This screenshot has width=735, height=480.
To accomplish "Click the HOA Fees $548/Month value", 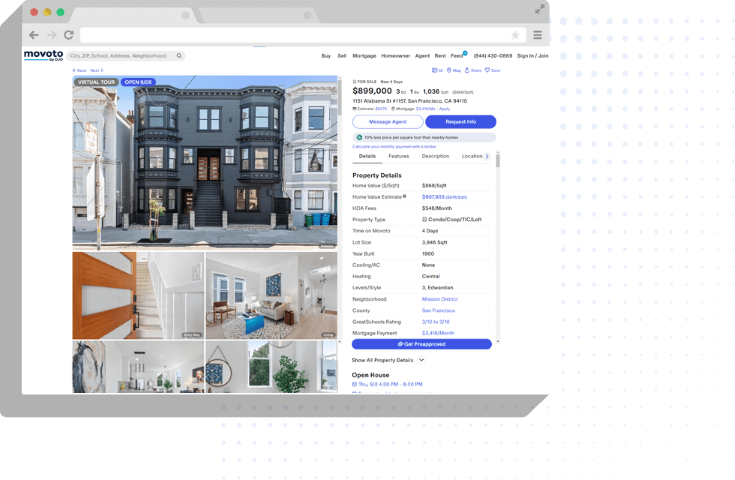I will (x=437, y=208).
